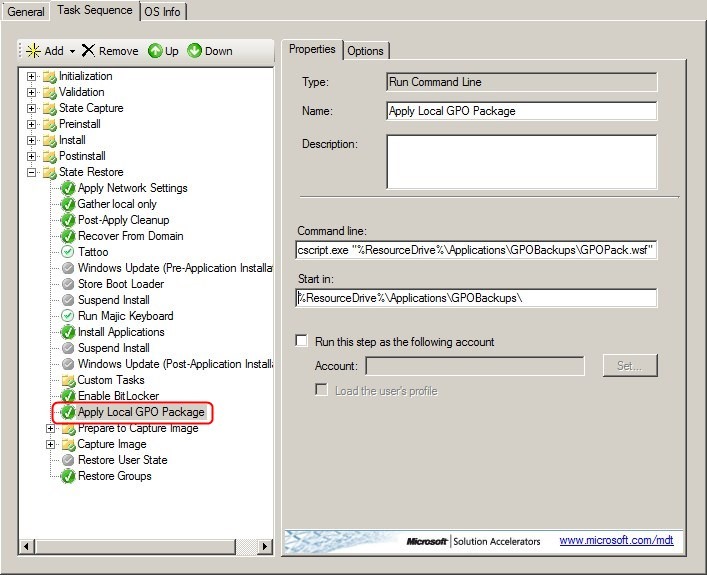Click the Run Majic Keyboard status icon
This screenshot has width=707, height=575.
coord(68,316)
